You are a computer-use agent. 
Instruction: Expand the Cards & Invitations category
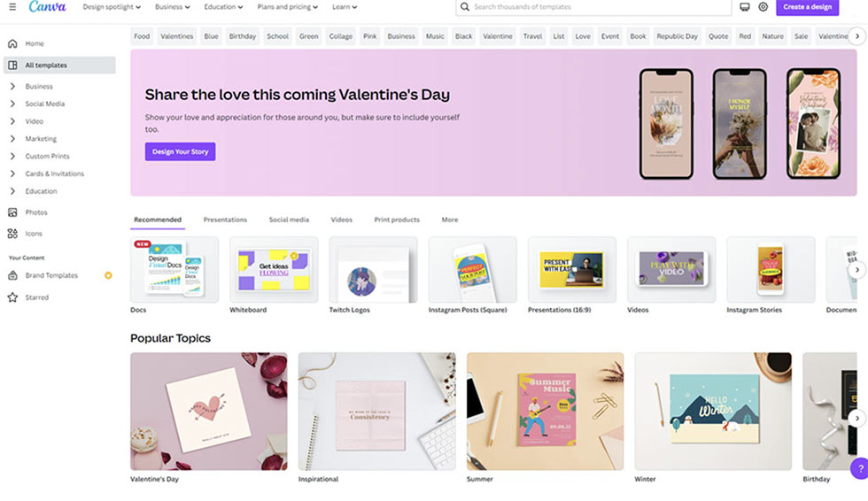(54, 173)
